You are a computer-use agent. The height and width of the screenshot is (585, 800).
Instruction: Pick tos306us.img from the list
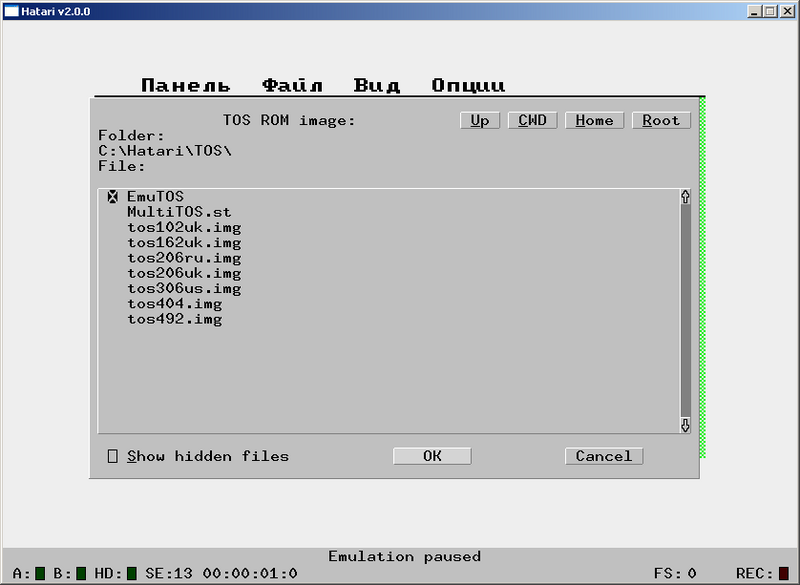(x=184, y=288)
